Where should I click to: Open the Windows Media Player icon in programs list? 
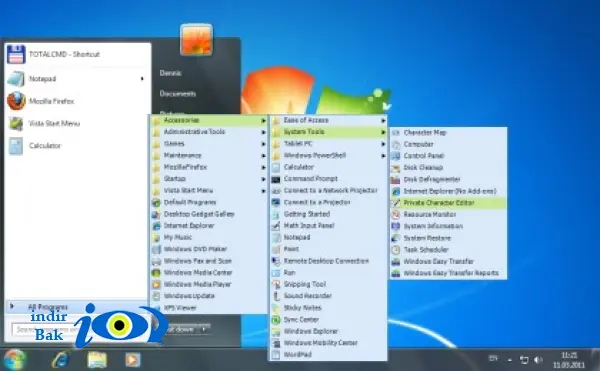pyautogui.click(x=156, y=285)
